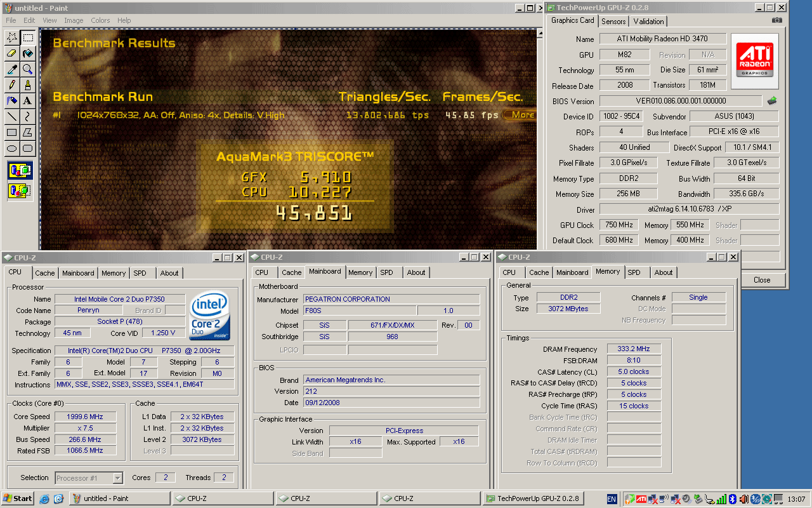Image resolution: width=812 pixels, height=508 pixels.
Task: Open the Internet Explorer quick launch icon
Action: (44, 498)
